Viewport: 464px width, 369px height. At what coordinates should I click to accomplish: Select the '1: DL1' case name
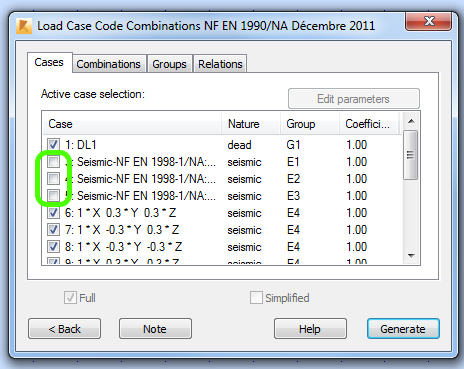[x=81, y=145]
